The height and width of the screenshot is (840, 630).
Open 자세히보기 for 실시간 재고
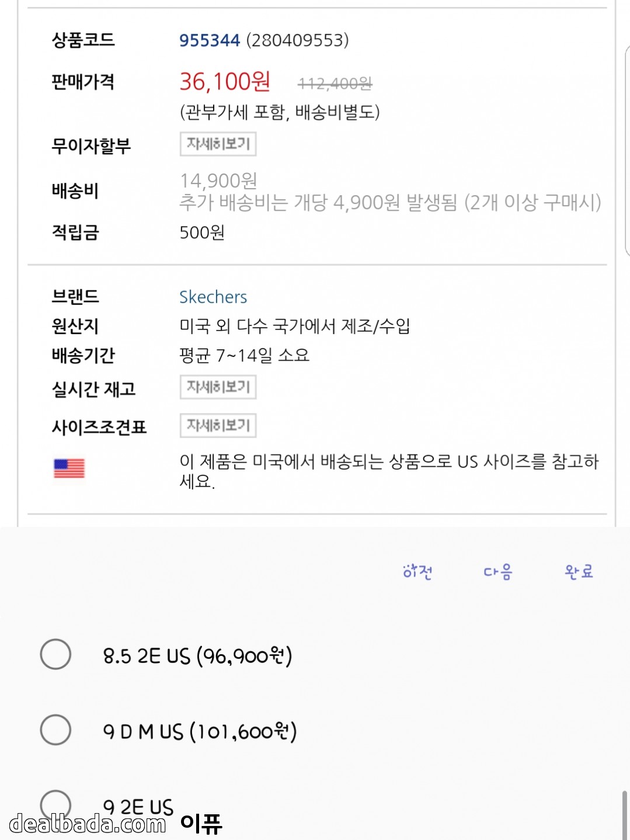(218, 387)
